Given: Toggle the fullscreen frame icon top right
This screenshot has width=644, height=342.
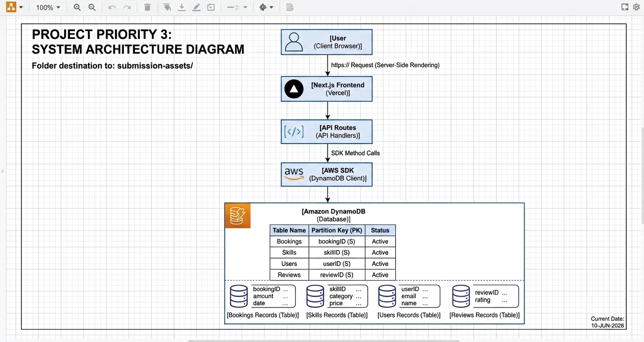Looking at the screenshot, I should pyautogui.click(x=625, y=7).
